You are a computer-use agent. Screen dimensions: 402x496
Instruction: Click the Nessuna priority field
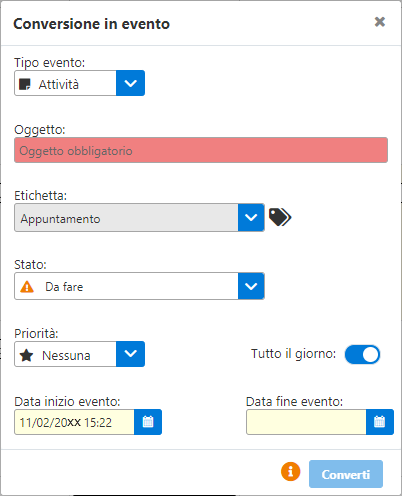click(x=65, y=354)
